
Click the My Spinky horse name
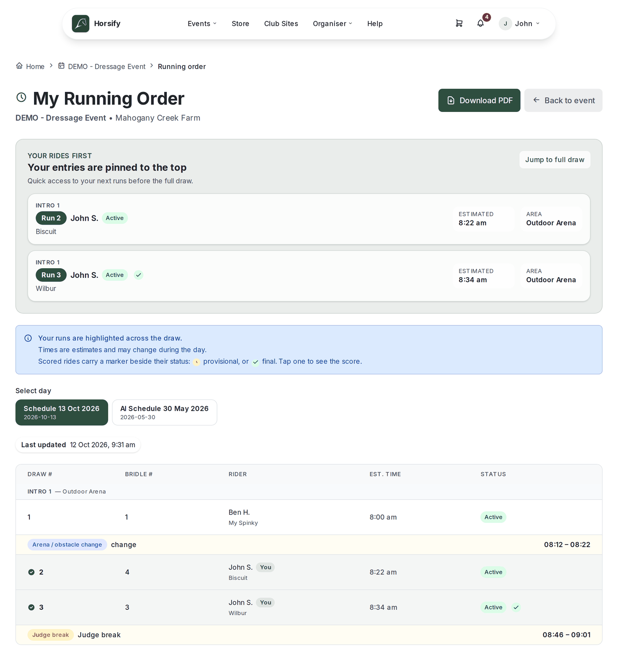243,523
